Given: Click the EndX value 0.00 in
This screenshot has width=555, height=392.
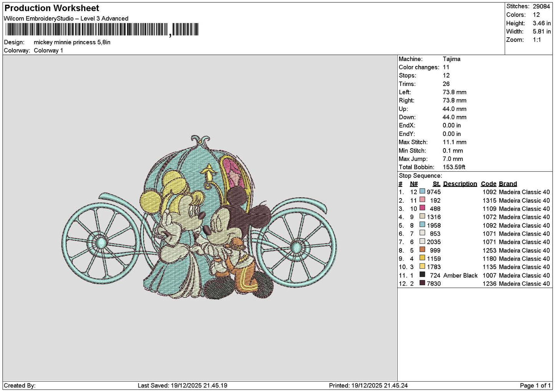Looking at the screenshot, I should pyautogui.click(x=452, y=126).
